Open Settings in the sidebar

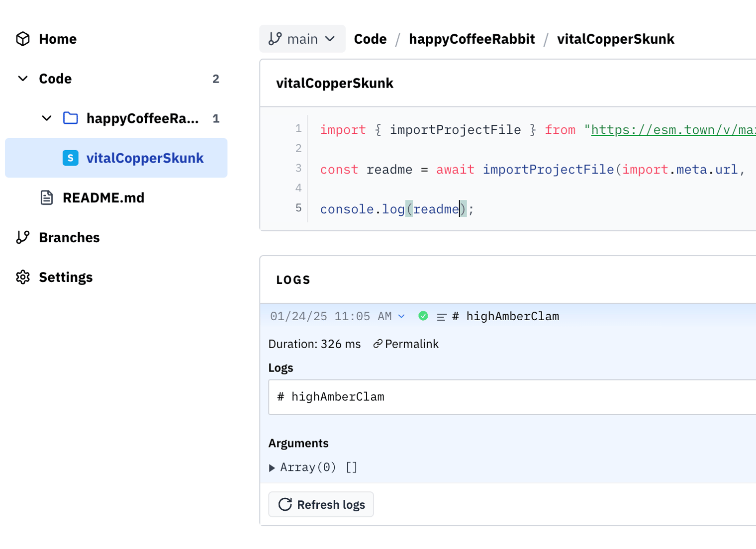[66, 277]
